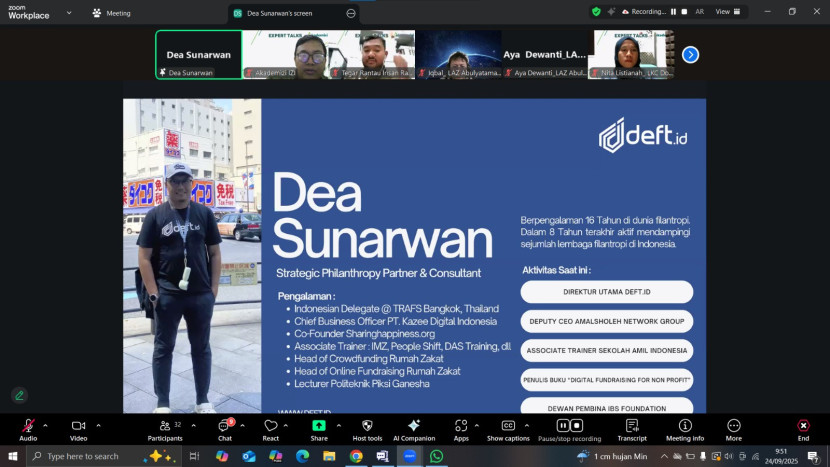Open the View dropdown at top right
The width and height of the screenshot is (830, 467).
(726, 12)
